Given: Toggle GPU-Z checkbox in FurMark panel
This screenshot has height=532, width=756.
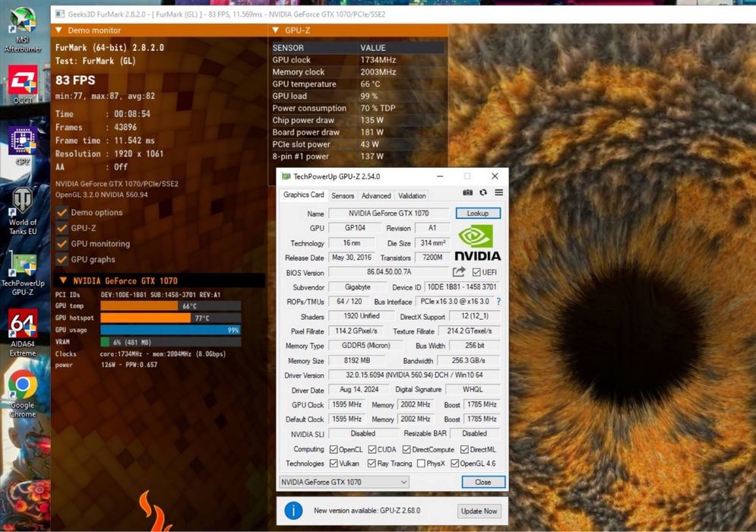Looking at the screenshot, I should pyautogui.click(x=62, y=228).
